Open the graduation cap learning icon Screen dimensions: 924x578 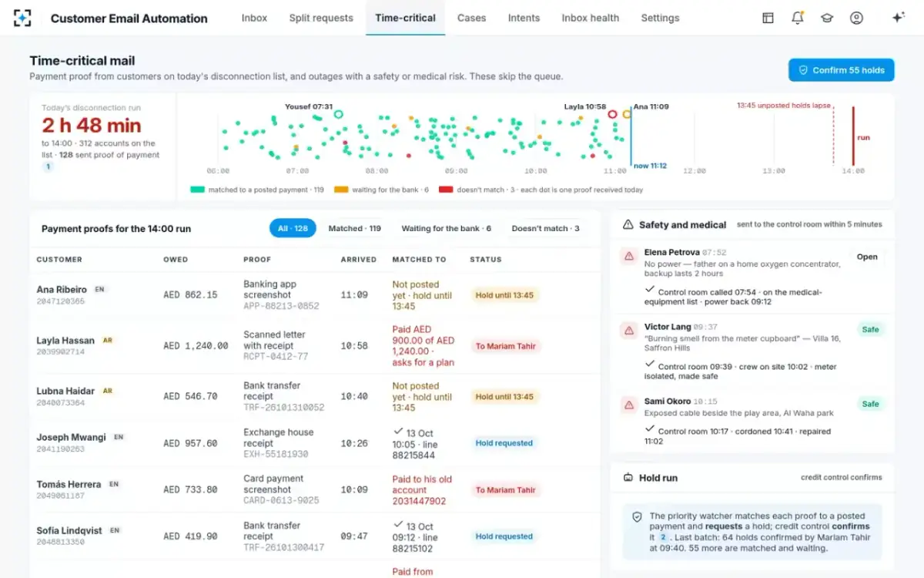(827, 18)
